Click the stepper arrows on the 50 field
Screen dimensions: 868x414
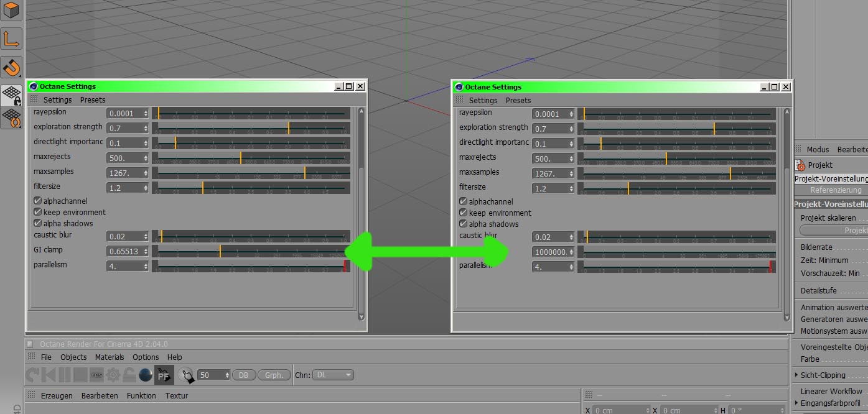click(226, 375)
